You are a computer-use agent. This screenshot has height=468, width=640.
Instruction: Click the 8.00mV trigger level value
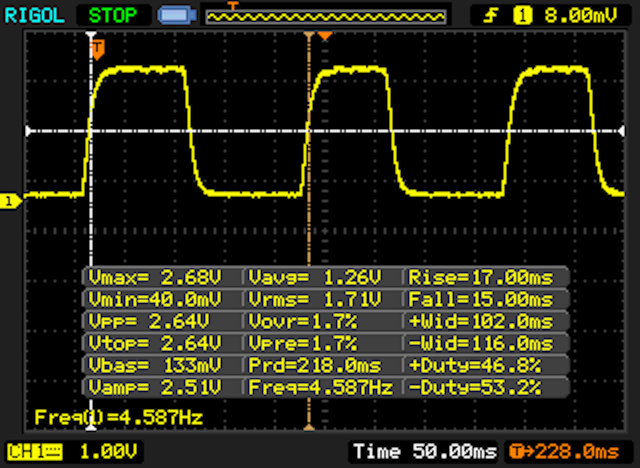pos(580,16)
